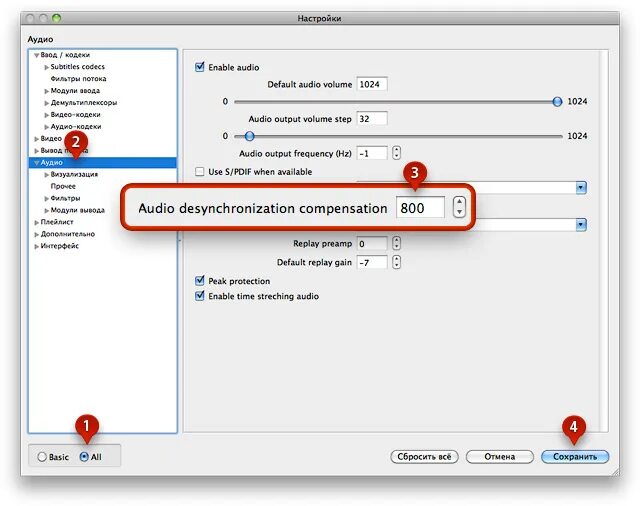Click the green zoom window button
This screenshot has width=640, height=506.
coord(56,18)
